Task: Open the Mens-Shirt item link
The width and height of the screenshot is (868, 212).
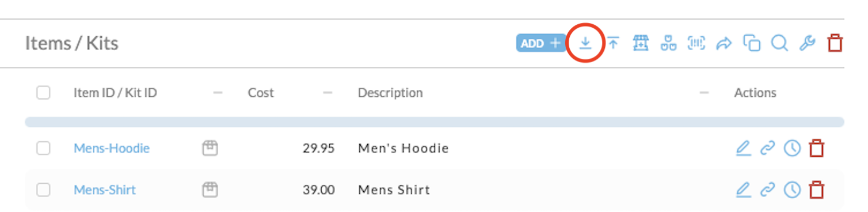Action: point(105,190)
